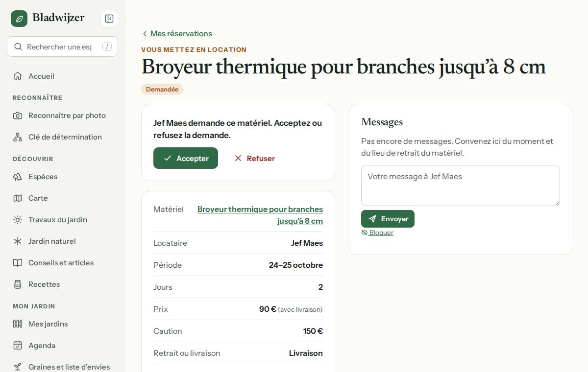Click the red X icon beside Refuser
Viewport: 588px width, 372px height.
point(238,158)
